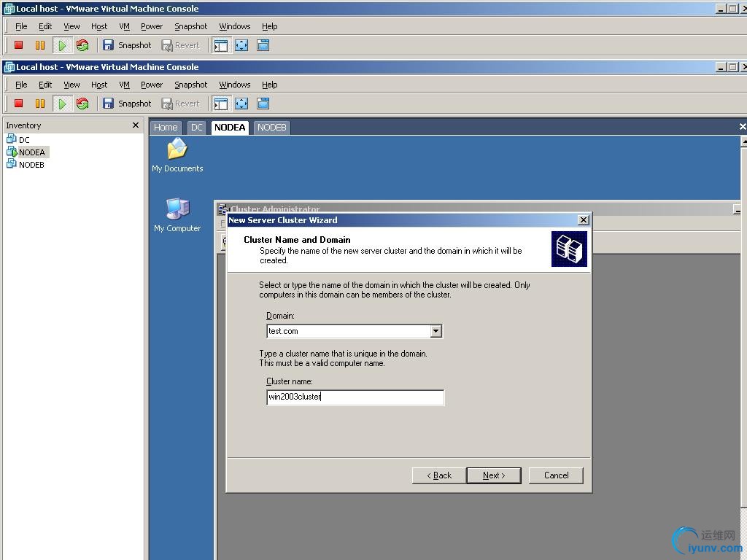Open Power menu in top console window
Image resolution: width=747 pixels, height=560 pixels.
pos(152,26)
